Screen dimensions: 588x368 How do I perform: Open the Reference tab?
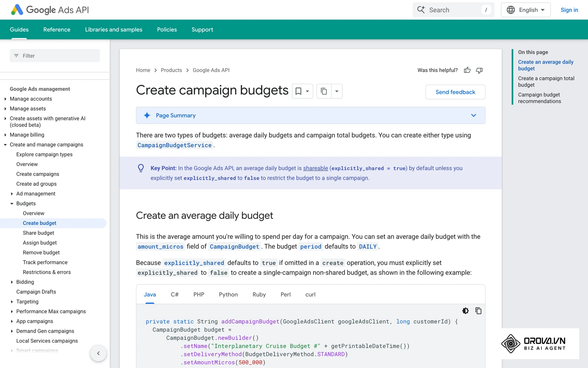57,29
